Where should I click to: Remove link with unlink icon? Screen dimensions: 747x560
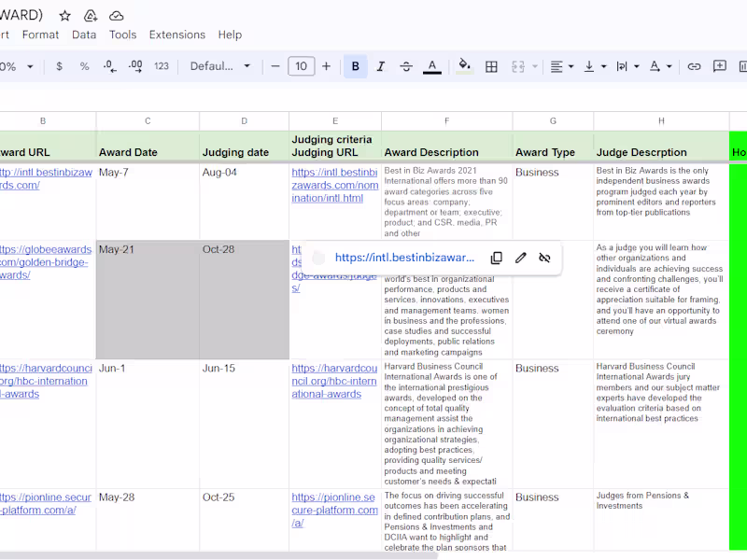point(545,258)
